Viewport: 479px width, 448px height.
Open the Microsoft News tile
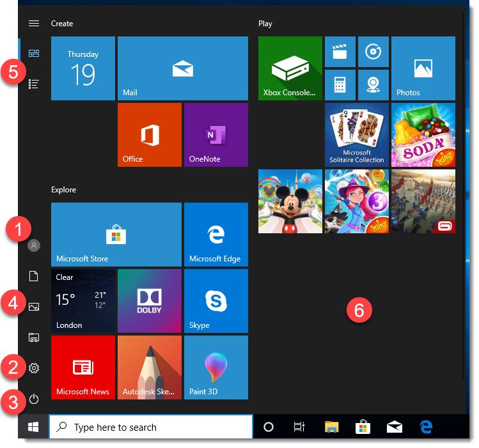click(83, 367)
